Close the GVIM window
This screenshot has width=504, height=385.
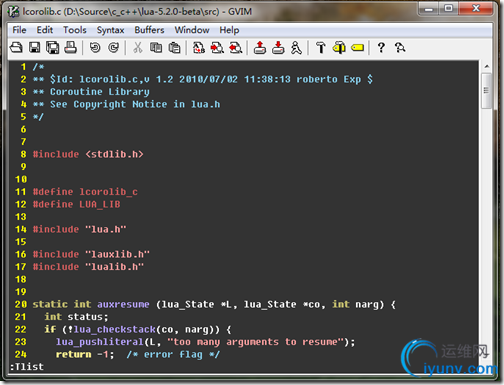(476, 8)
